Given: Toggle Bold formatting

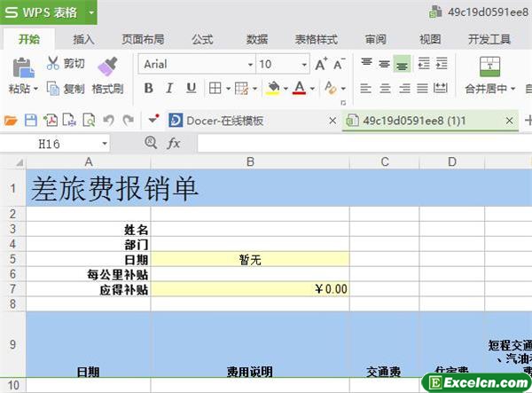Looking at the screenshot, I should 148,88.
